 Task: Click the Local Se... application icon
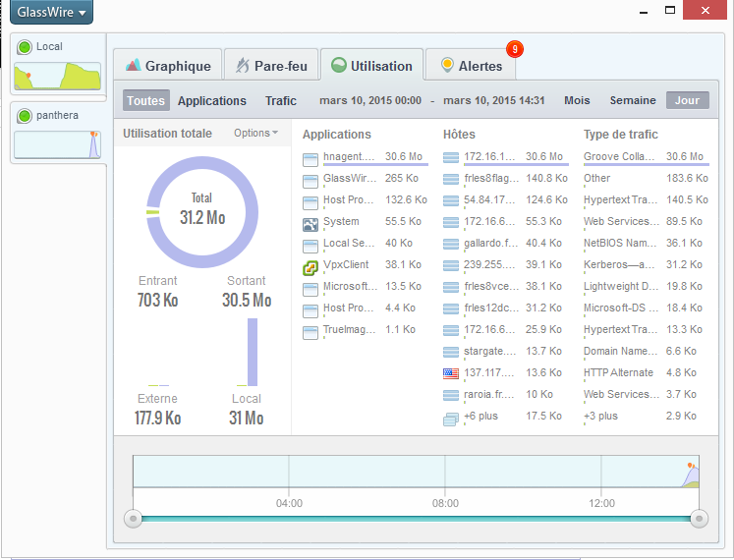pos(311,247)
